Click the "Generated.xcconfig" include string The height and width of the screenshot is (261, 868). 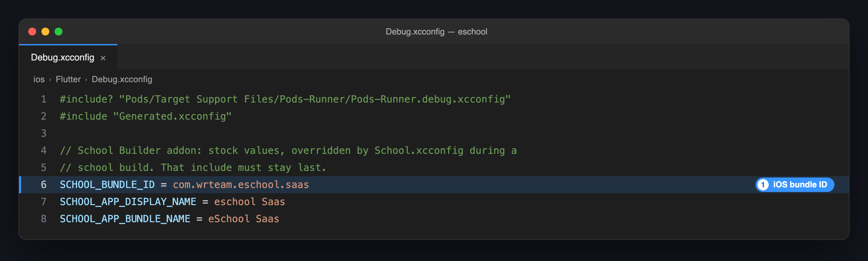[x=172, y=116]
